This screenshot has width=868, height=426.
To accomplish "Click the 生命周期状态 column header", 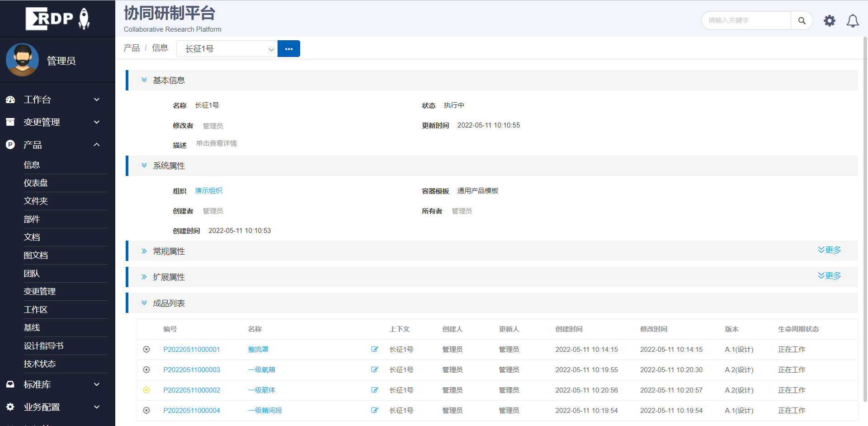I will click(x=798, y=329).
